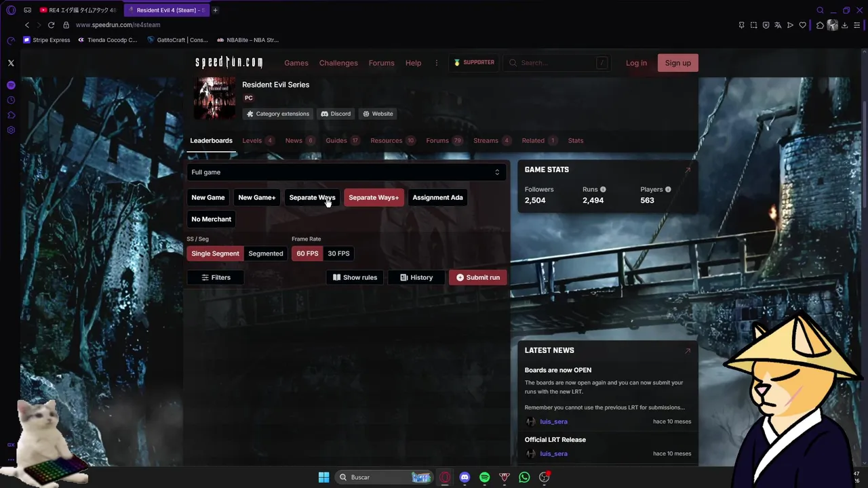Switch to the Stats tab
This screenshot has height=488, width=868.
(576, 140)
